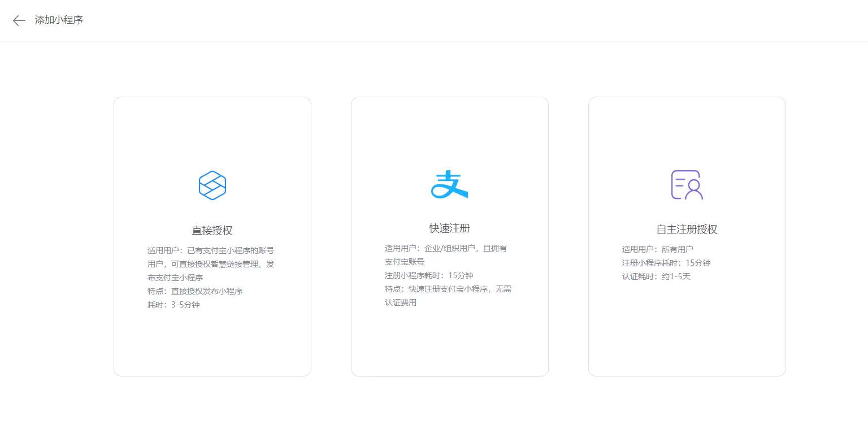
Task: Select the 快速注册 title
Action: tap(449, 228)
